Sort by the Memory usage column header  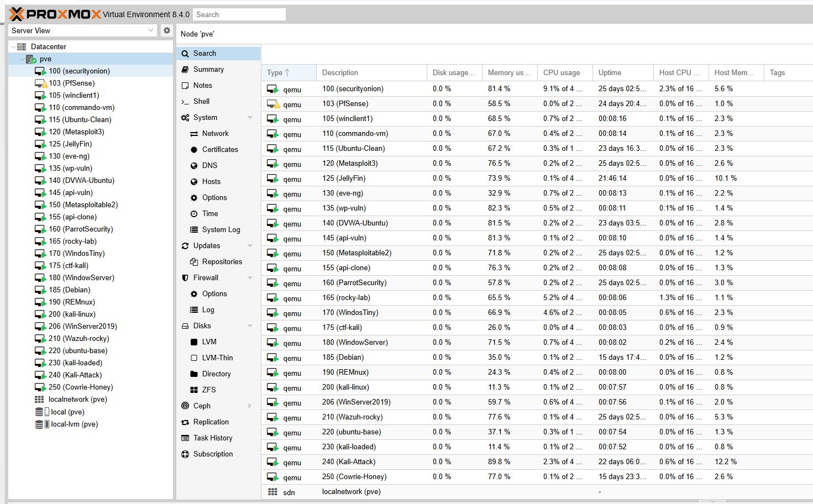pos(510,72)
